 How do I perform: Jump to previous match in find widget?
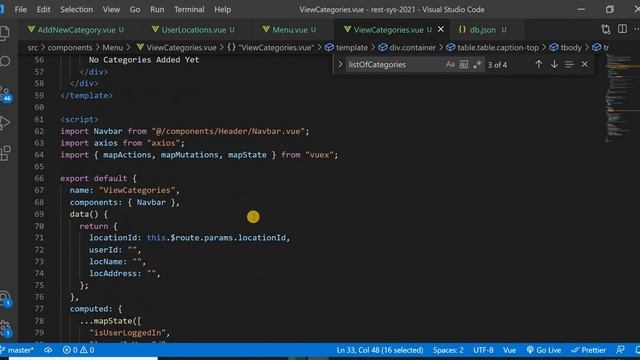coord(539,64)
